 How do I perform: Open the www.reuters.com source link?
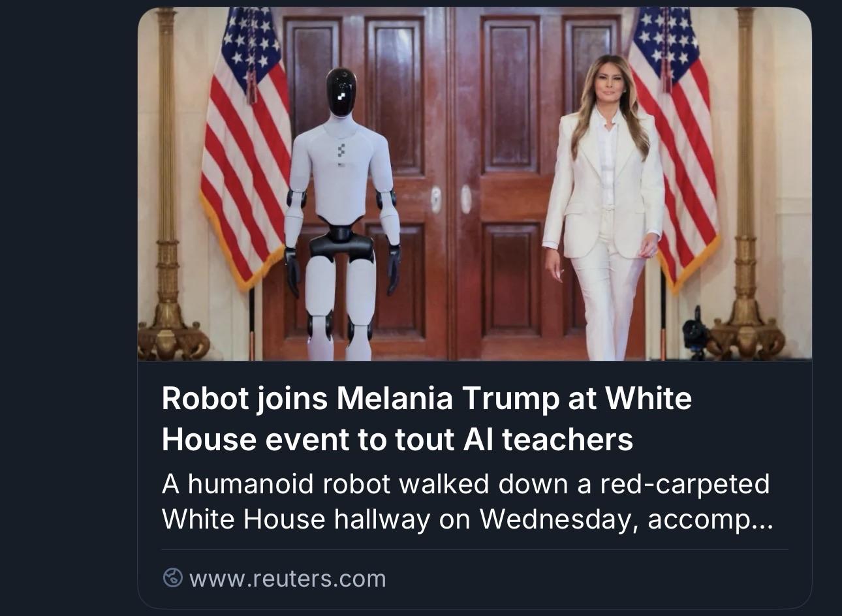[287, 579]
